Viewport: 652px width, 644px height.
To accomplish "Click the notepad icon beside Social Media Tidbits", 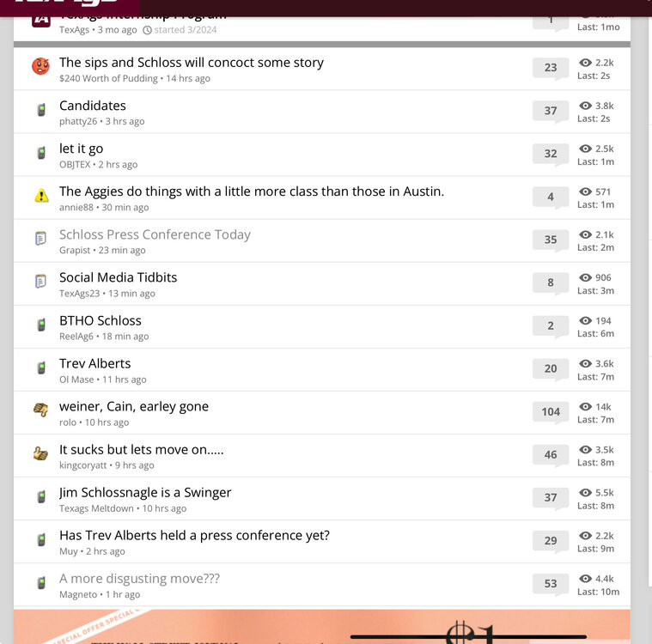I will [x=40, y=281].
